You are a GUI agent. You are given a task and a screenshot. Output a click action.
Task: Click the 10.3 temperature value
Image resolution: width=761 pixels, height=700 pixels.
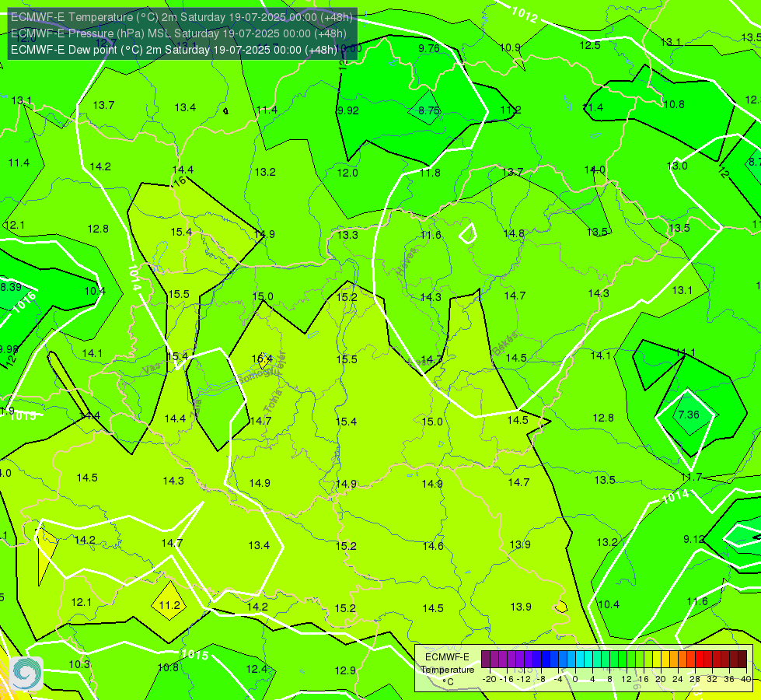79,664
